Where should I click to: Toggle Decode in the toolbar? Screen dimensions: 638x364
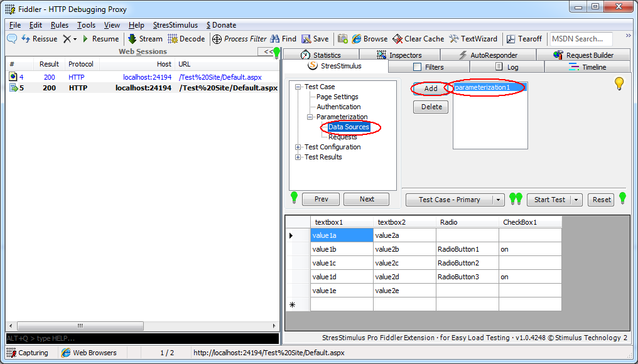tap(187, 39)
